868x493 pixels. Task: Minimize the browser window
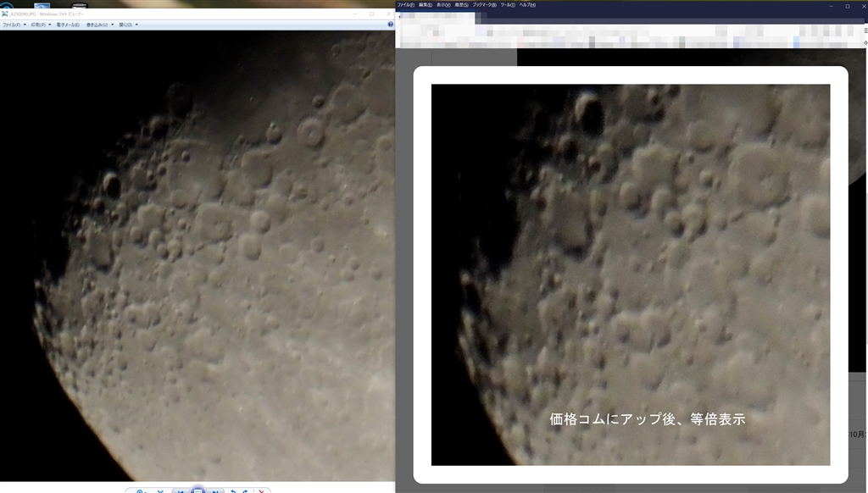831,6
